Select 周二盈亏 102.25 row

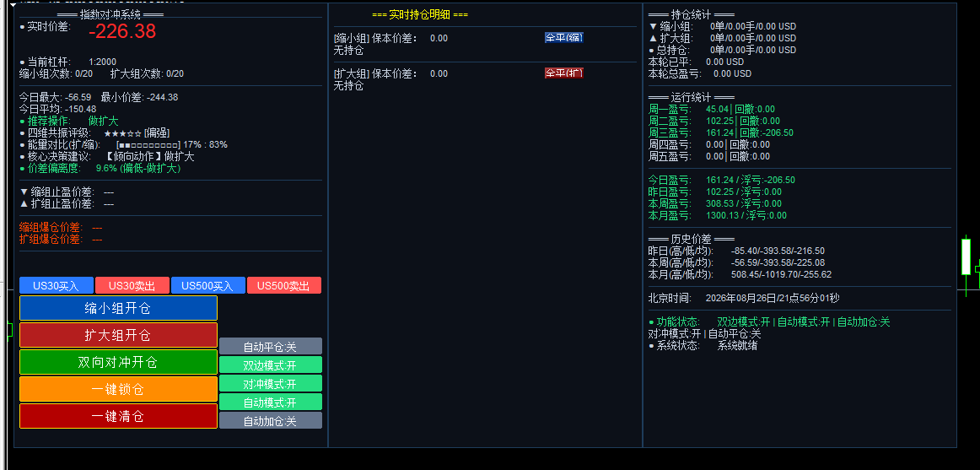pos(714,121)
